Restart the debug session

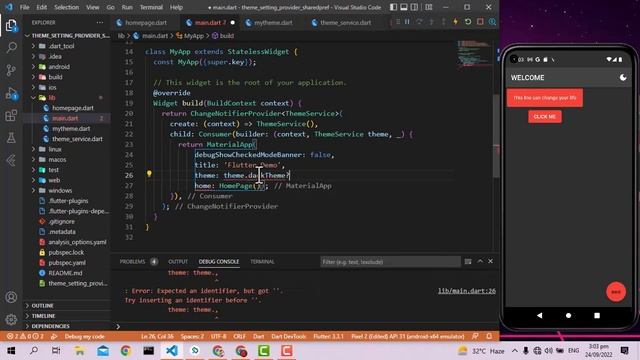(x=468, y=22)
